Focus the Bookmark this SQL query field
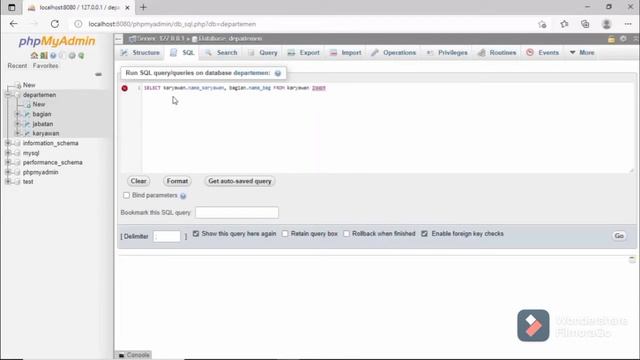This screenshot has height=360, width=640. [237, 213]
